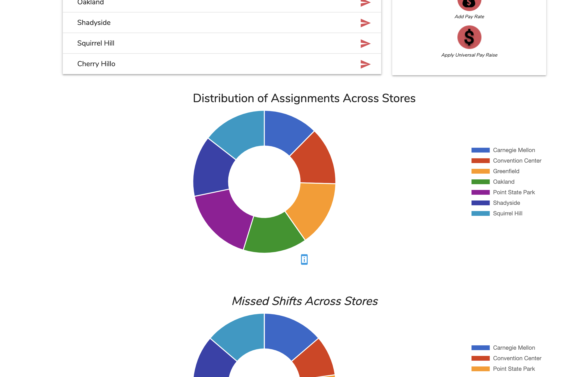Toggle Squirrel Hill swatch in assignments chart legend
The image size is (588, 377).
coord(480,213)
